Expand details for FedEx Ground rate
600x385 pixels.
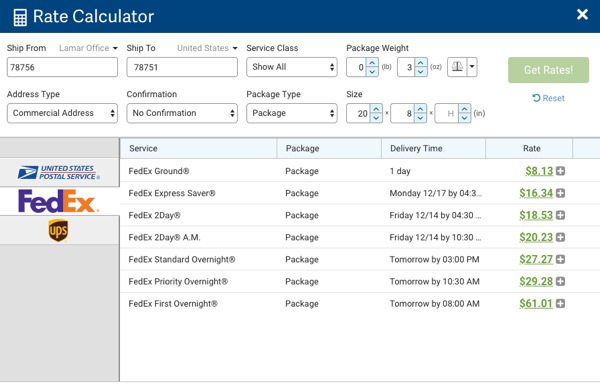coord(560,171)
